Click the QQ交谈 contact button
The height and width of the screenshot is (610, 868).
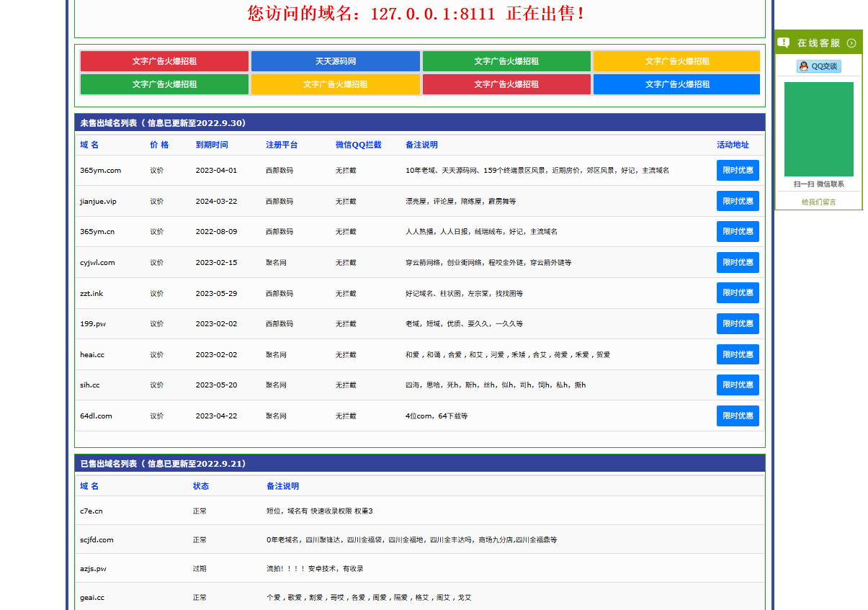point(818,66)
